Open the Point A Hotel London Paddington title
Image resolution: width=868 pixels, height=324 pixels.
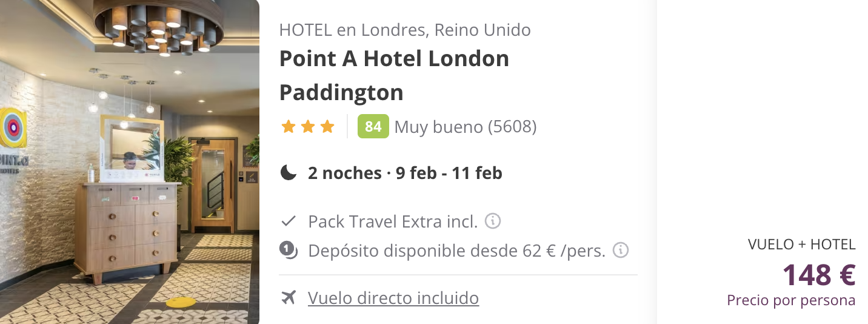(x=394, y=75)
